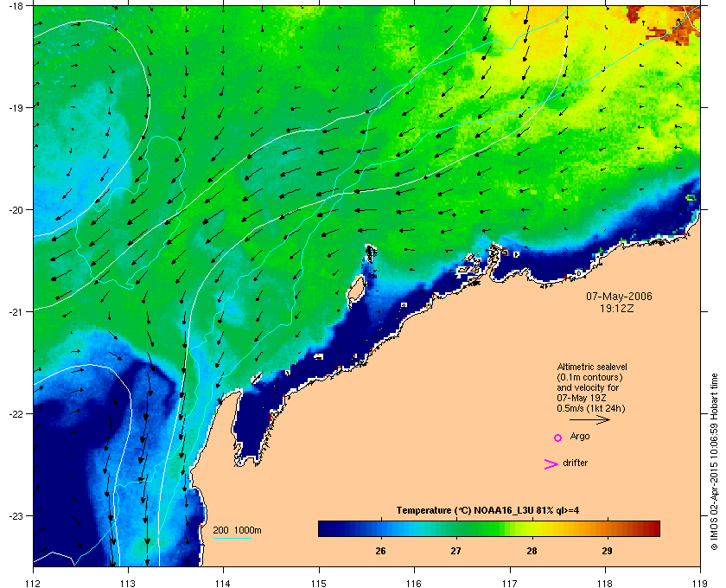Viewport: 726px width, 588px height.
Task: Click the 117 longitude axis label
Action: tap(509, 584)
